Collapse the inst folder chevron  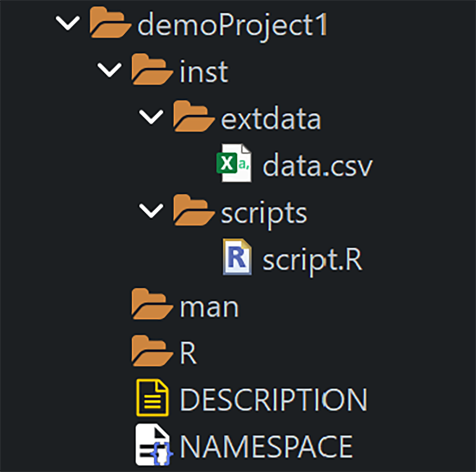point(109,70)
